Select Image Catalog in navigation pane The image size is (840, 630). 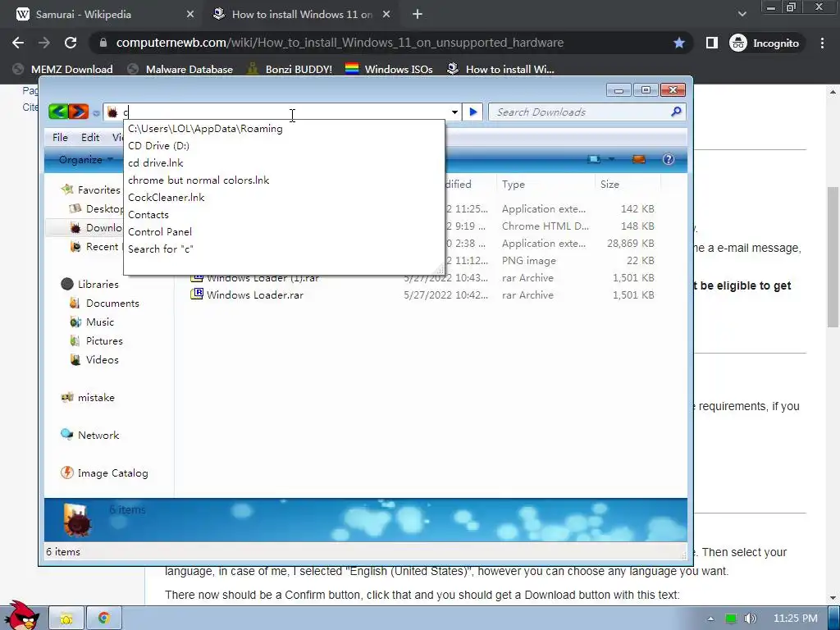105,473
